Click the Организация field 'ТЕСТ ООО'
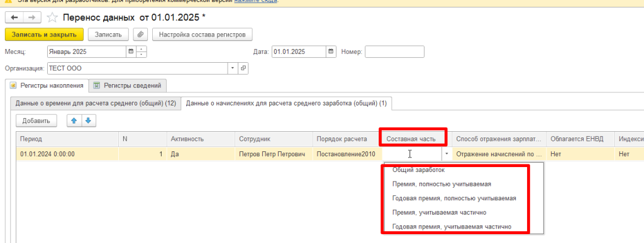 click(138, 68)
